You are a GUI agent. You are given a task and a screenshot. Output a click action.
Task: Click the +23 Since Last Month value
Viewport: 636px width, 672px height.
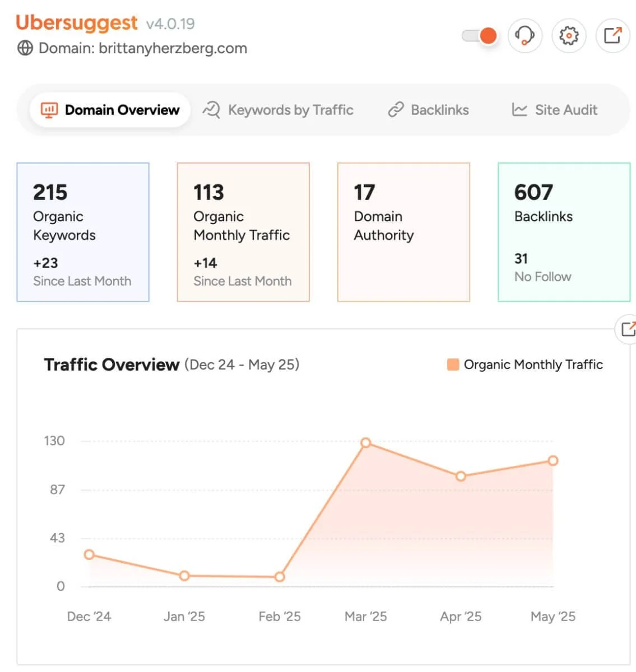point(45,263)
